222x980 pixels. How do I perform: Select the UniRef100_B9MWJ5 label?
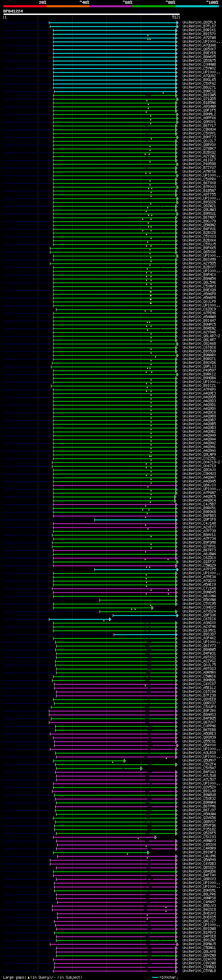point(199,944)
